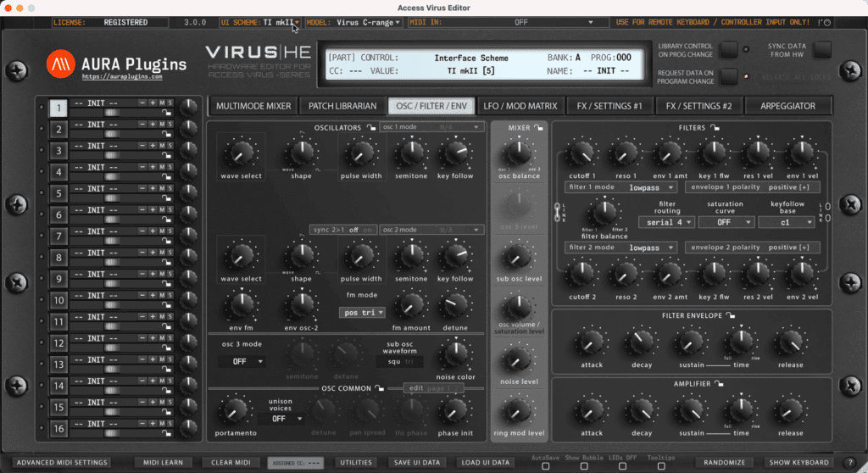
Task: Click the minus button on part 3
Action: click(x=142, y=146)
